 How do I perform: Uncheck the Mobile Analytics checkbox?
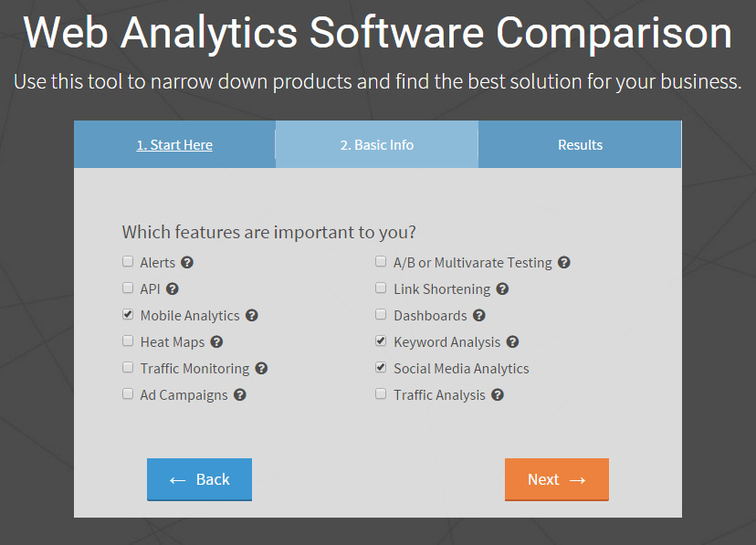click(x=128, y=315)
